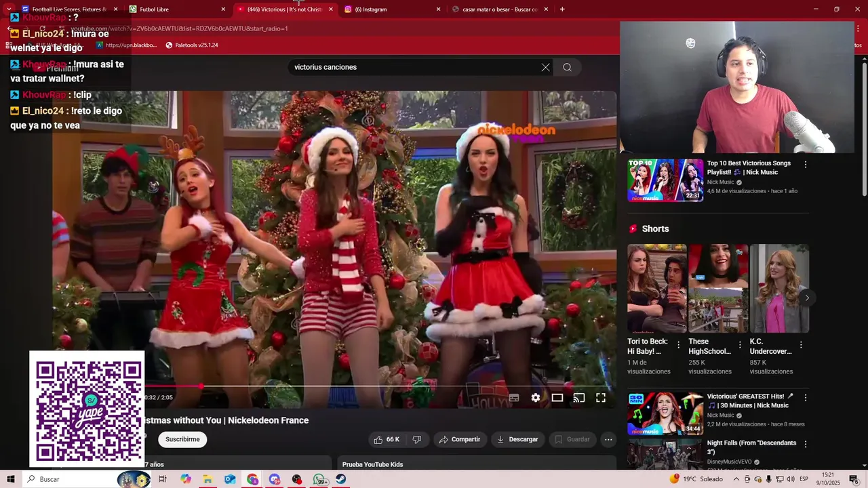Open ESP language input switcher
Screen dimensions: 868x488
click(x=804, y=479)
